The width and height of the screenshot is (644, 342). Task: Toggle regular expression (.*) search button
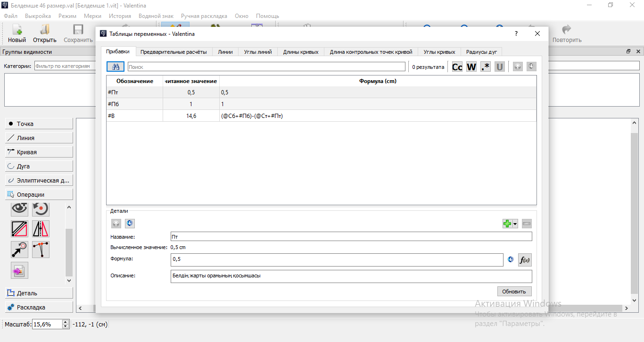click(486, 67)
